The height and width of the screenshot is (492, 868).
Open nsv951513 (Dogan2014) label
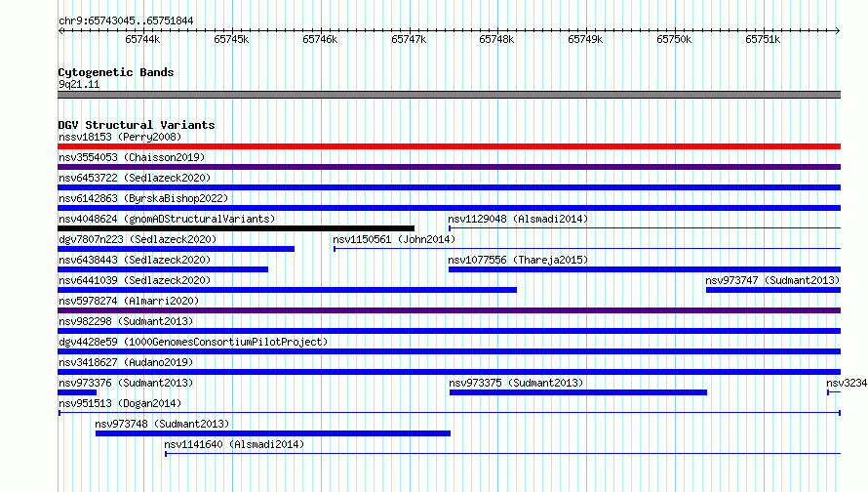point(120,403)
